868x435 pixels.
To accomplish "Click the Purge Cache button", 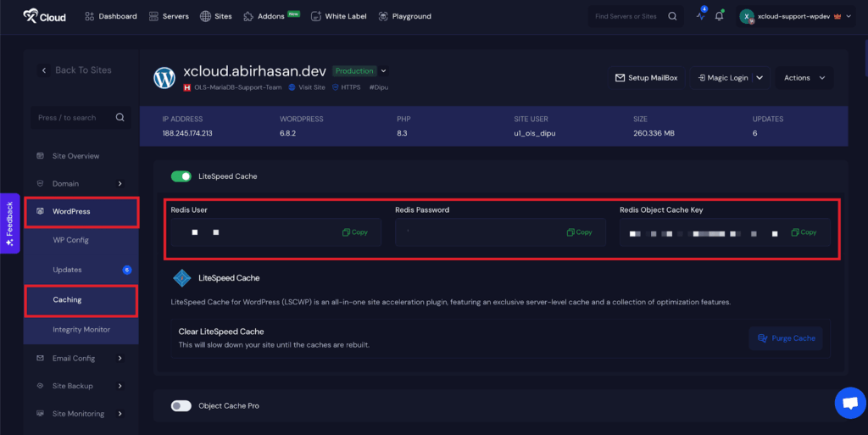I will pos(786,338).
